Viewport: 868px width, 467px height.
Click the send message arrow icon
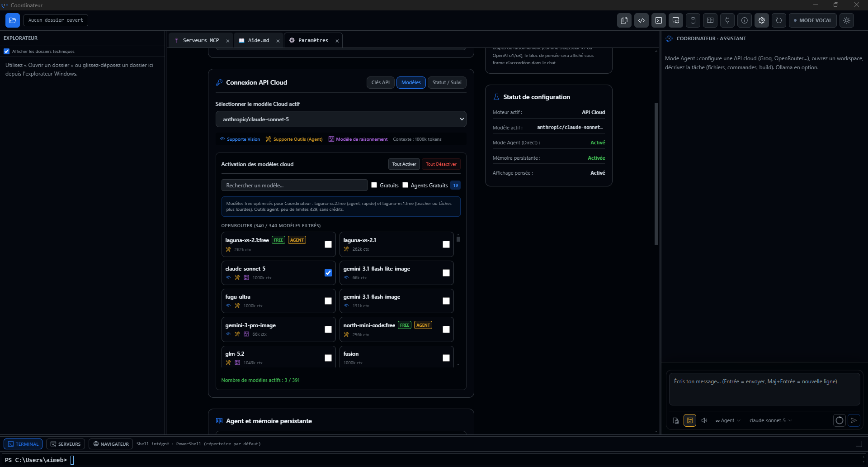854,420
